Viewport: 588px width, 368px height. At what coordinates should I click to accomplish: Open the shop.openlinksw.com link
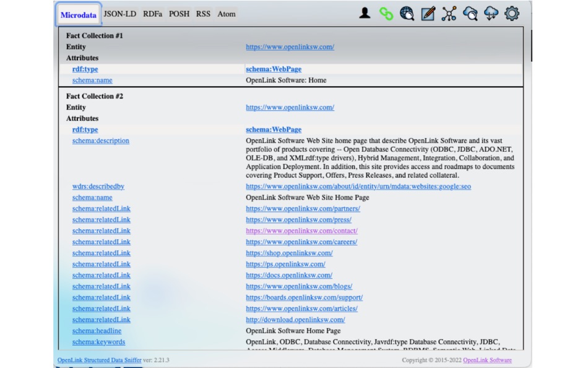[x=289, y=253]
